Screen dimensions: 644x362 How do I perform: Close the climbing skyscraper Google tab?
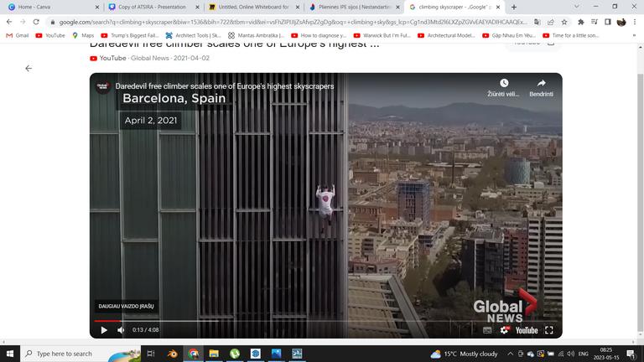point(498,7)
